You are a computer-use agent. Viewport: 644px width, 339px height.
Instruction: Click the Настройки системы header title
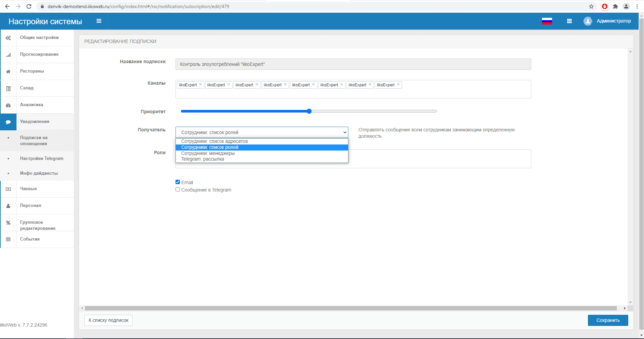(x=45, y=22)
